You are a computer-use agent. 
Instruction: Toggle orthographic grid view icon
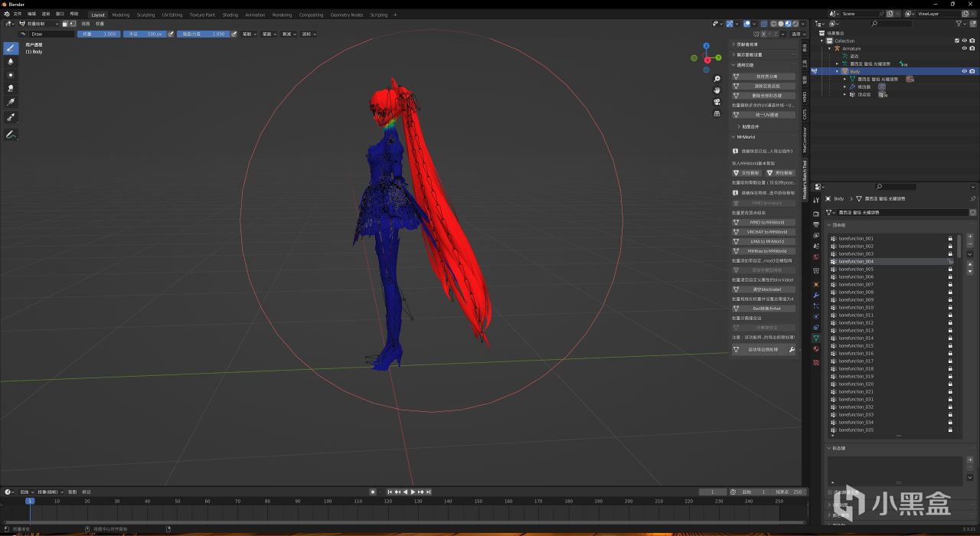click(717, 113)
